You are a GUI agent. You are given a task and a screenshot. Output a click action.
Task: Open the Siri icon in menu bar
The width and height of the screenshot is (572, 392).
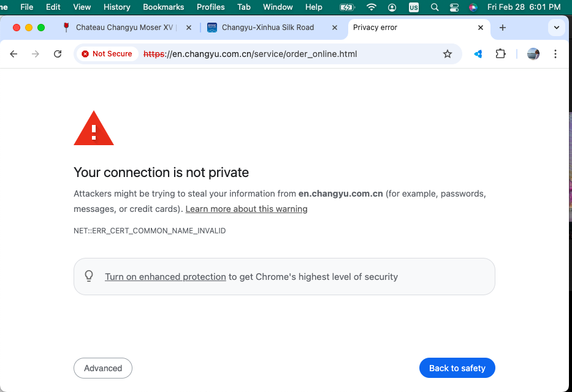pyautogui.click(x=473, y=7)
